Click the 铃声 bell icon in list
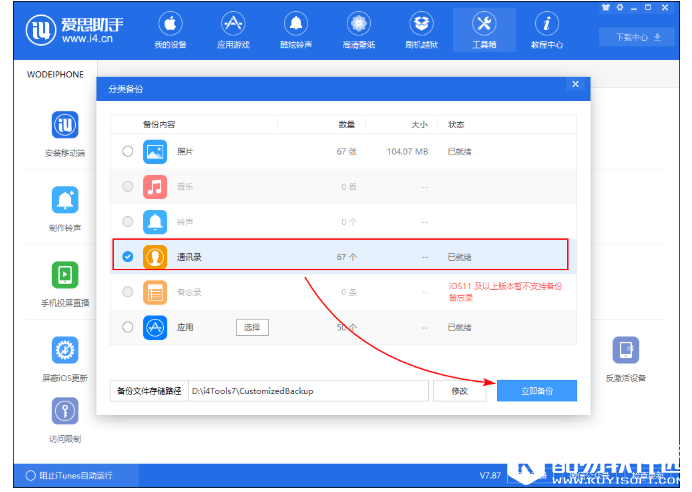This screenshot has width=692, height=492. coord(155,222)
